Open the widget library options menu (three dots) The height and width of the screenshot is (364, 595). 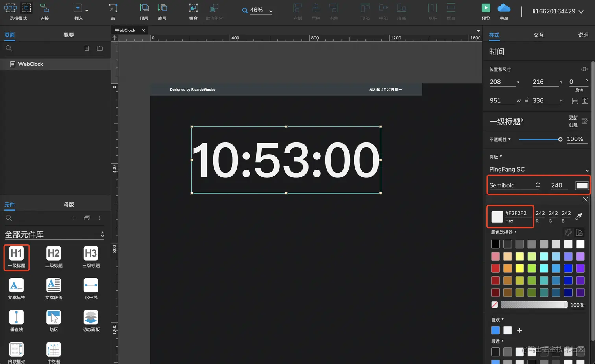[100, 218]
